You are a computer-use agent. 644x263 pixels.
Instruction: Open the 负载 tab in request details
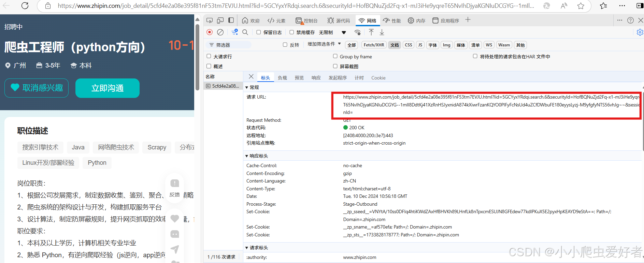282,78
